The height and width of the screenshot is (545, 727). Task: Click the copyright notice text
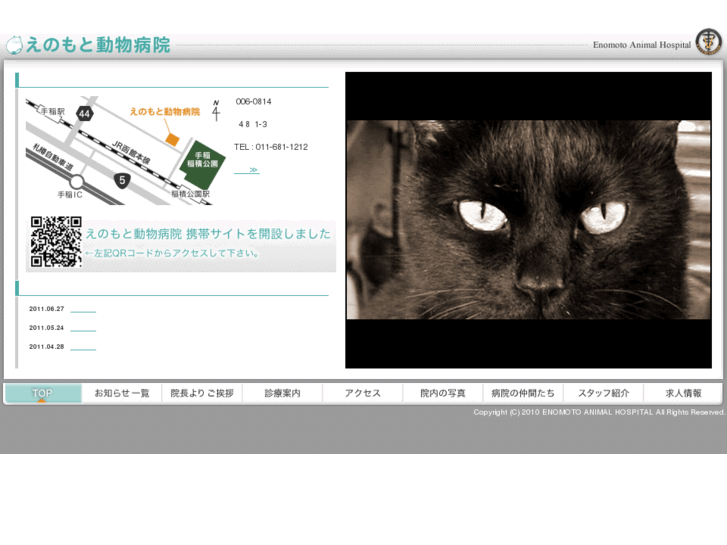[x=599, y=412]
